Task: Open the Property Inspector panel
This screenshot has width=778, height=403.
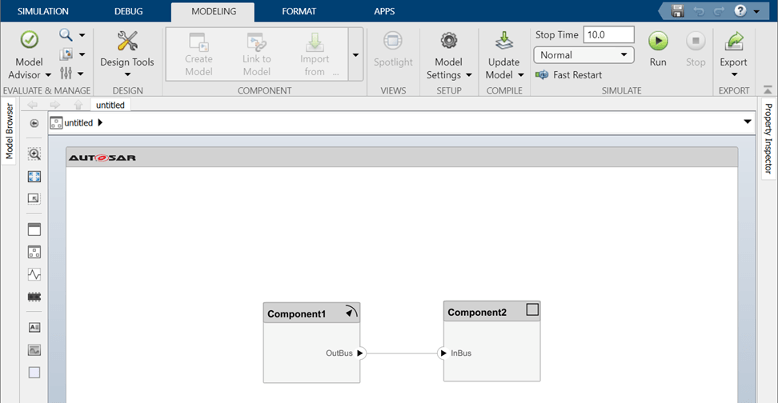Action: pos(768,138)
